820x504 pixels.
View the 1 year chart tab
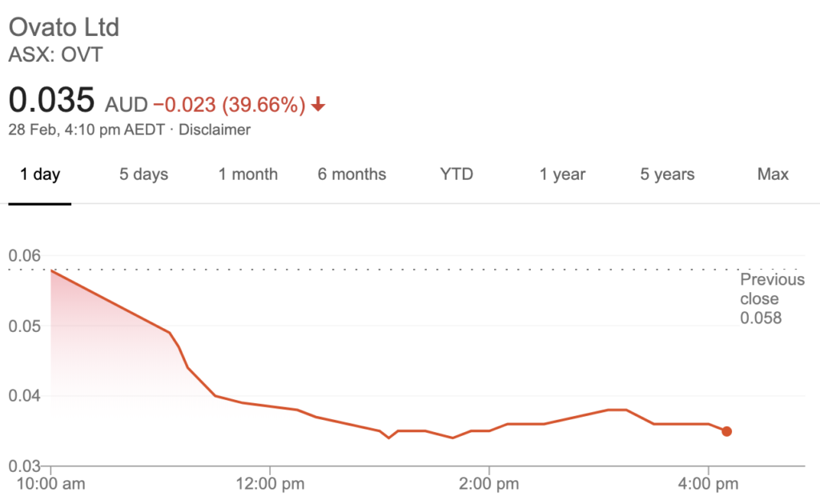tap(562, 174)
